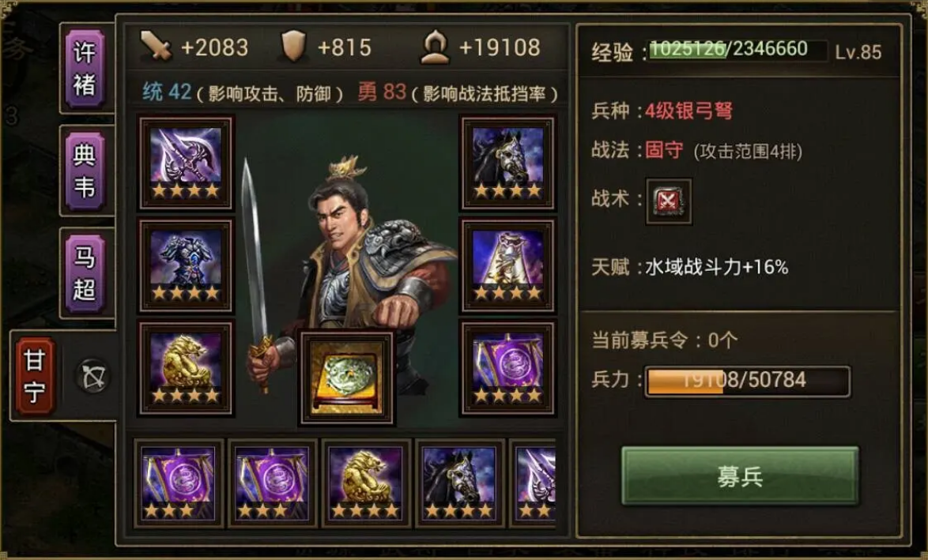Click the 兵力 troop strength bar
Viewport: 928px width, 560px height.
tap(748, 381)
